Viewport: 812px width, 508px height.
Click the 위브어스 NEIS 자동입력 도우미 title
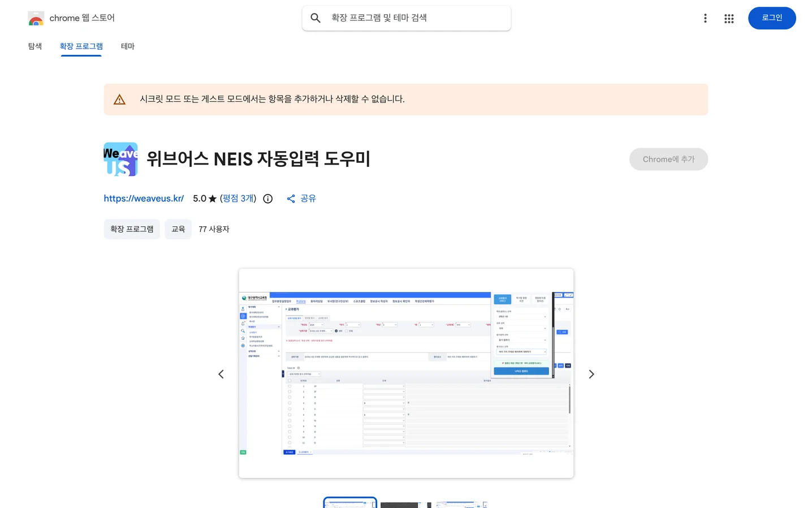pos(258,159)
